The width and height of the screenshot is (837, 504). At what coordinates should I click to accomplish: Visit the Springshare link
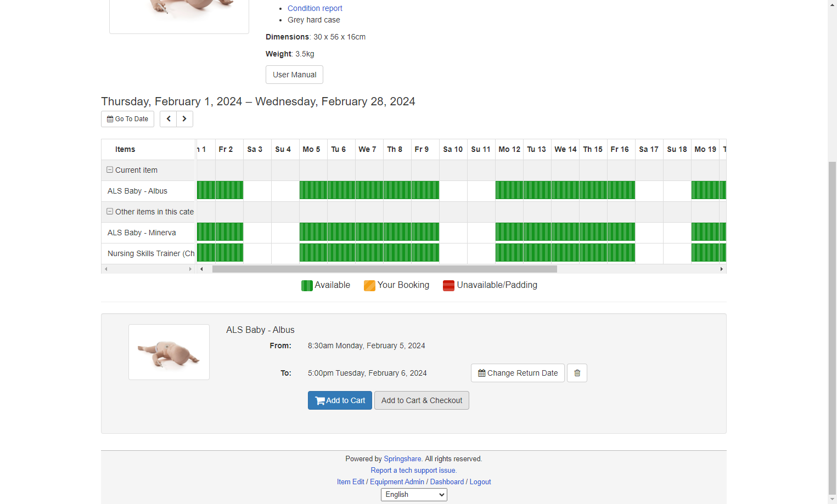click(x=402, y=459)
